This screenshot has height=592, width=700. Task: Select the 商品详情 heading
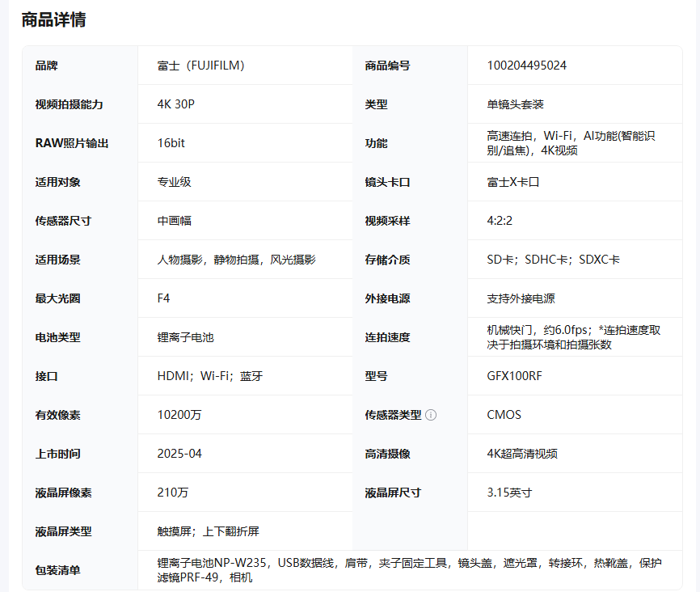[x=53, y=19]
